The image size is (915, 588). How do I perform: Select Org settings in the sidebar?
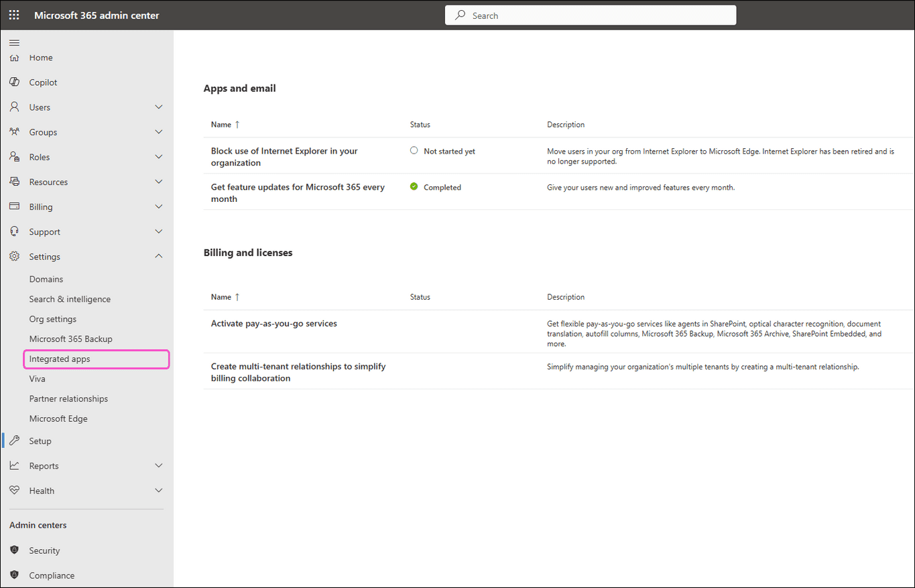pos(52,318)
